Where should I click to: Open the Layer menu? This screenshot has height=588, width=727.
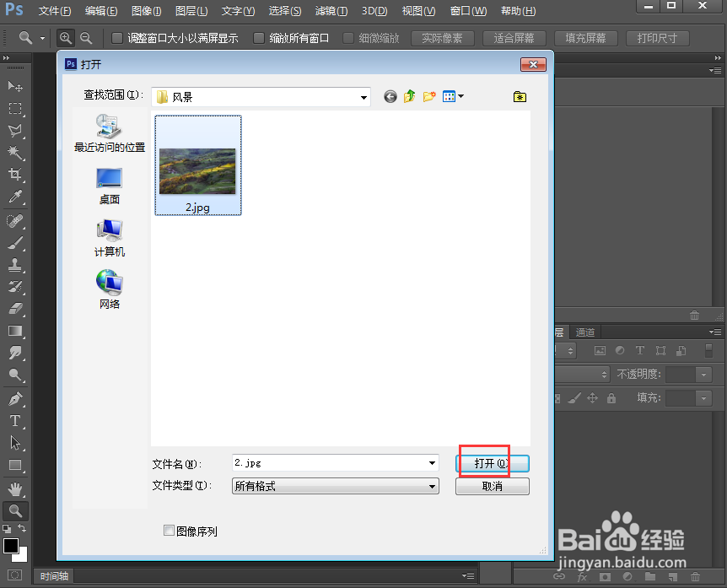tap(191, 11)
